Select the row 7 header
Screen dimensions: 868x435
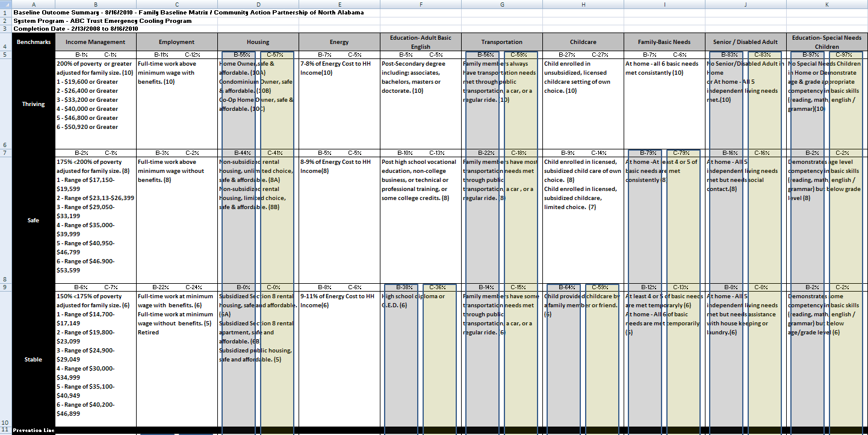click(5, 153)
